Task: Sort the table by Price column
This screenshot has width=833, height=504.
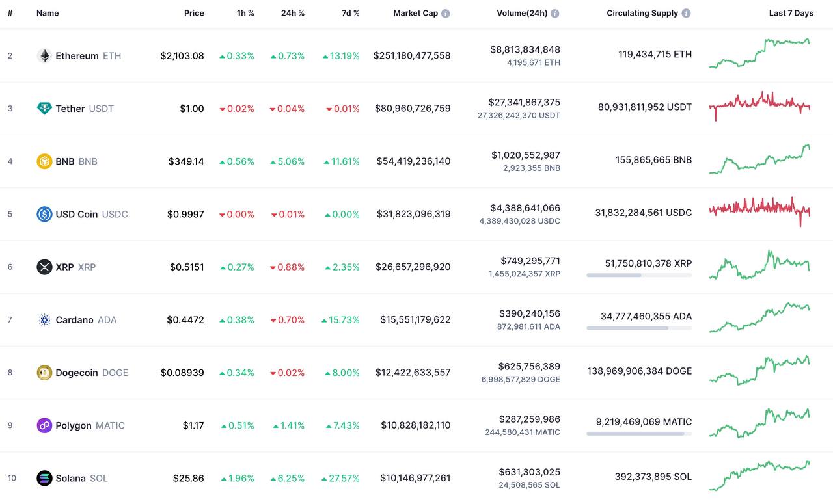Action: (194, 13)
